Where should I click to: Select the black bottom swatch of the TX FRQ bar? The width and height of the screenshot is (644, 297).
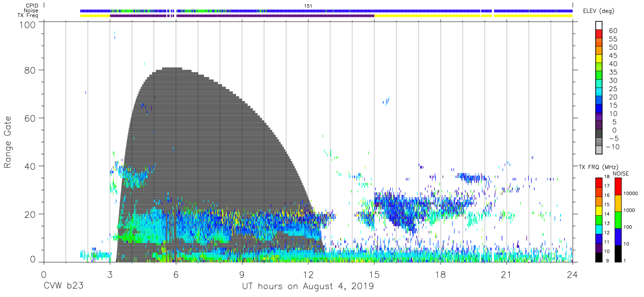599,257
